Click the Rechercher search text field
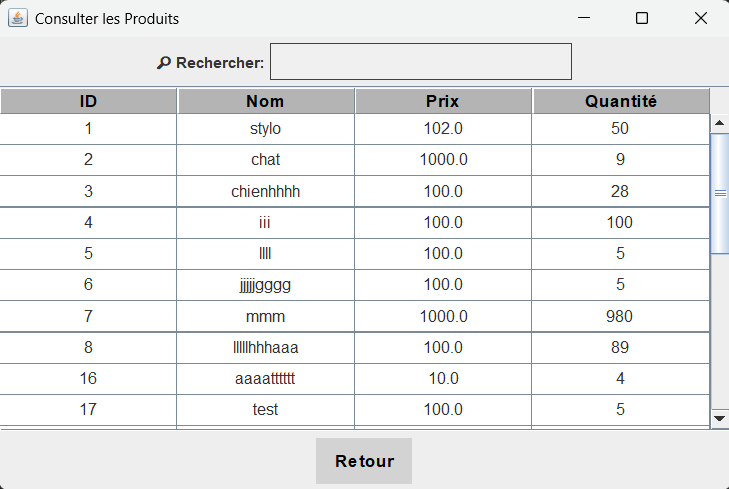The width and height of the screenshot is (729, 489). pos(420,61)
